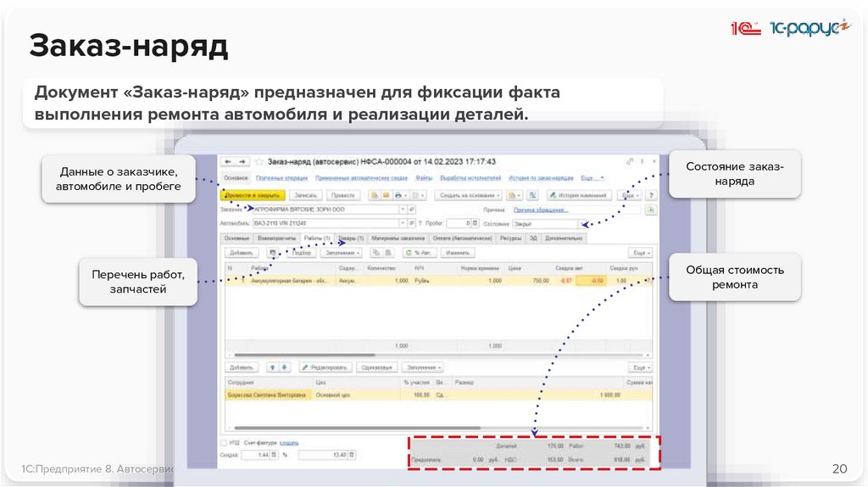
Task: Open the Автомобиль dropdown arrow
Action: click(403, 223)
